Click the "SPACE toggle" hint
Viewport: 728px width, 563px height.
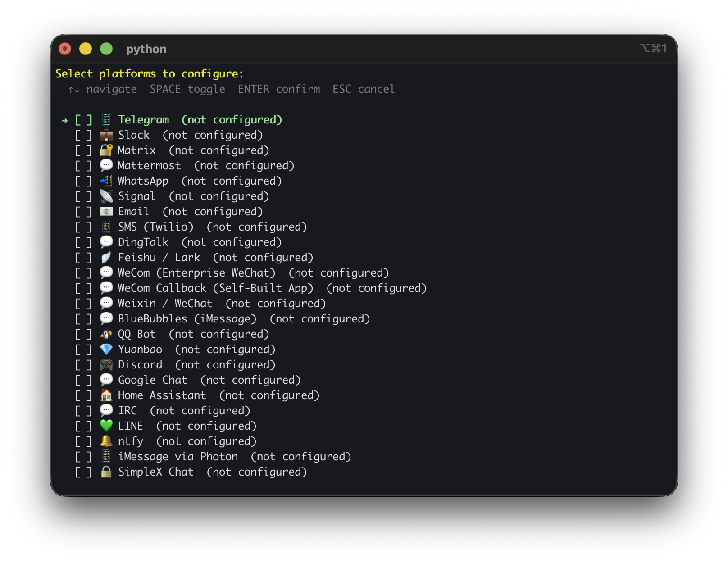187,89
